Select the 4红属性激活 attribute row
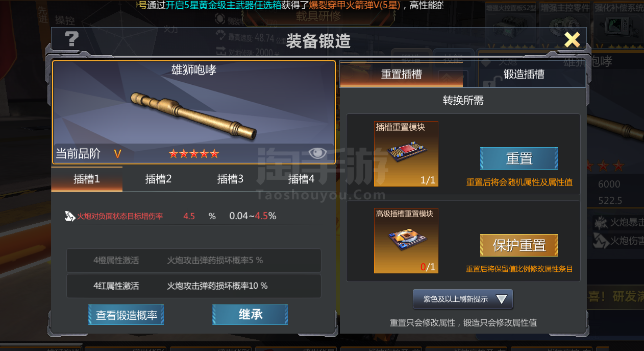Screen dimensions: 644x351 [x=194, y=286]
